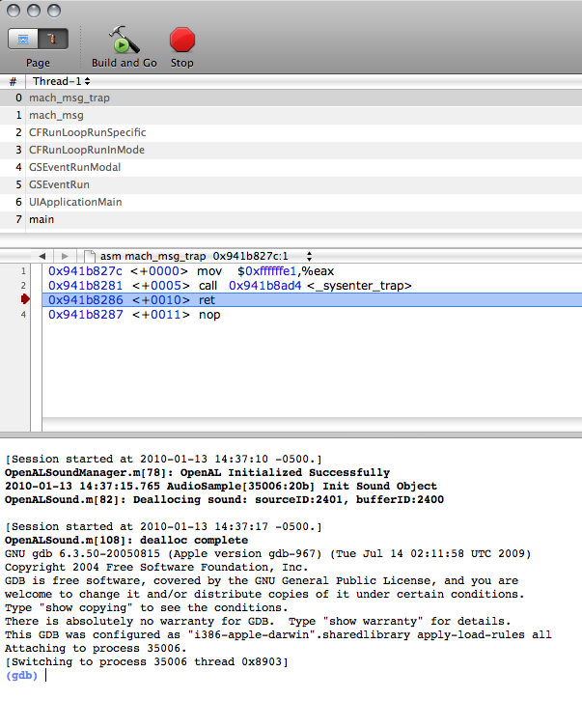Click the 'dealloc complete' log line
Screen dimensions: 582x728
point(126,541)
